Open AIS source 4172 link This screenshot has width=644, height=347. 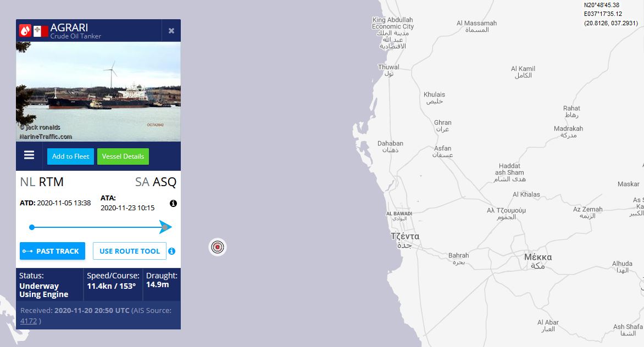click(29, 321)
